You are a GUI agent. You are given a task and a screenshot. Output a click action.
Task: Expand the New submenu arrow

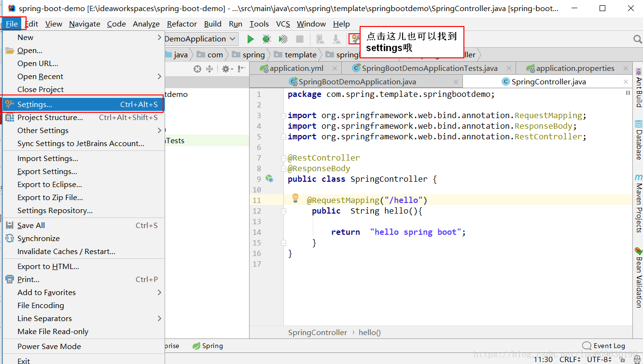[159, 37]
